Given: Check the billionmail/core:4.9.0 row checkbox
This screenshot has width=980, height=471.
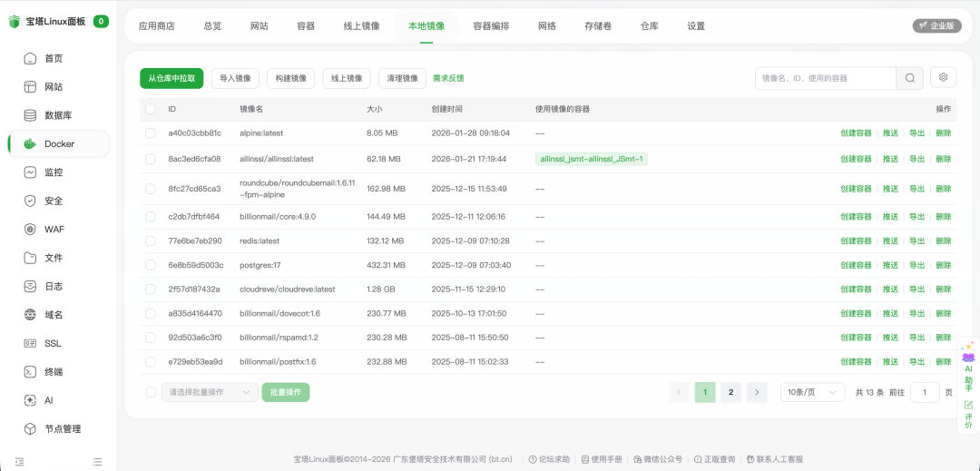Looking at the screenshot, I should pyautogui.click(x=150, y=217).
